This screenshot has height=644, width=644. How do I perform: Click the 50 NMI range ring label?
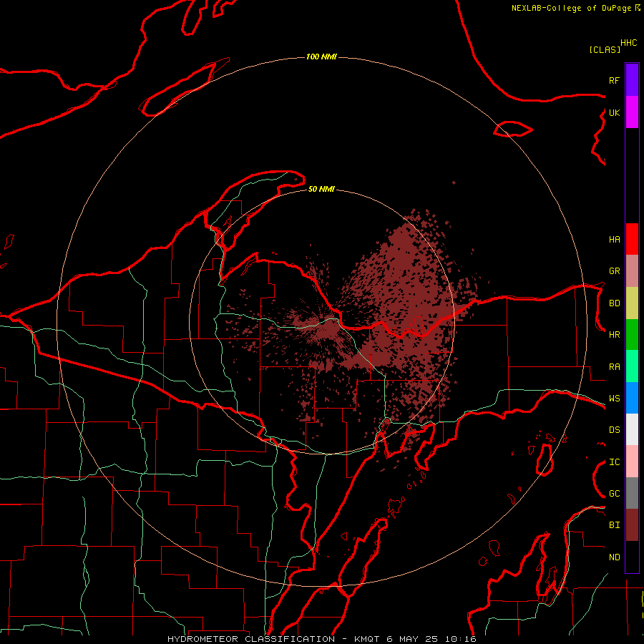[x=321, y=189]
